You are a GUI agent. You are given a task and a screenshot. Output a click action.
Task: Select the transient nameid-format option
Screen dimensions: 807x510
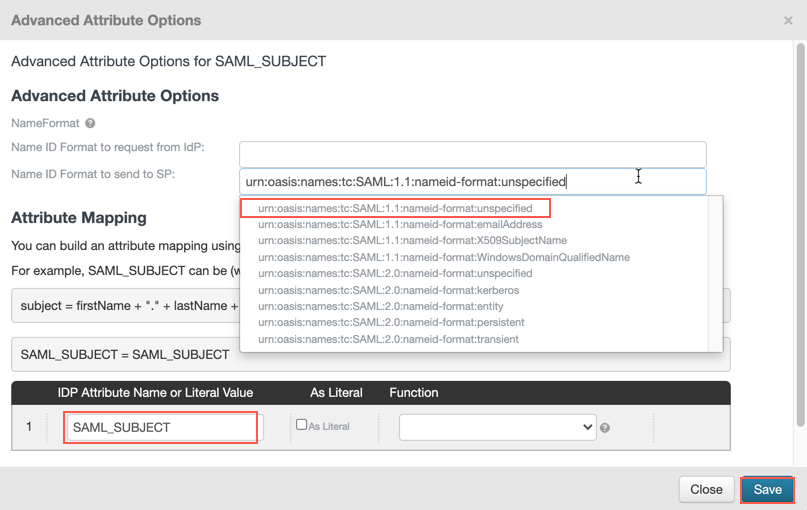pyautogui.click(x=388, y=339)
